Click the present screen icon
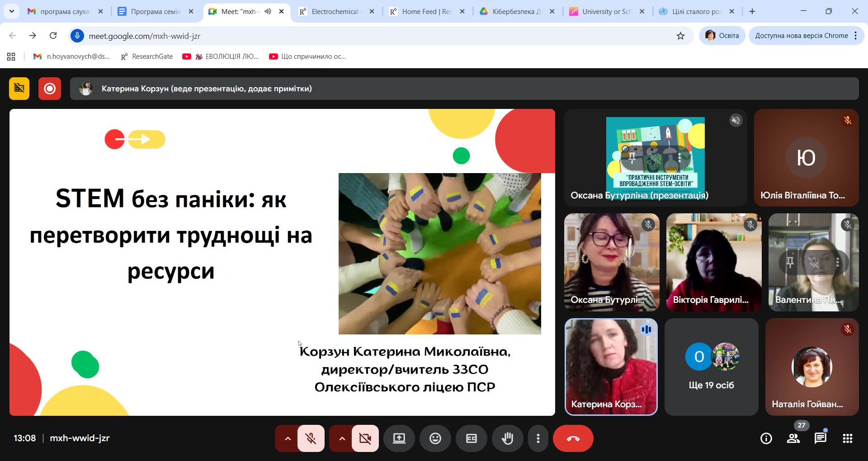 click(399, 438)
